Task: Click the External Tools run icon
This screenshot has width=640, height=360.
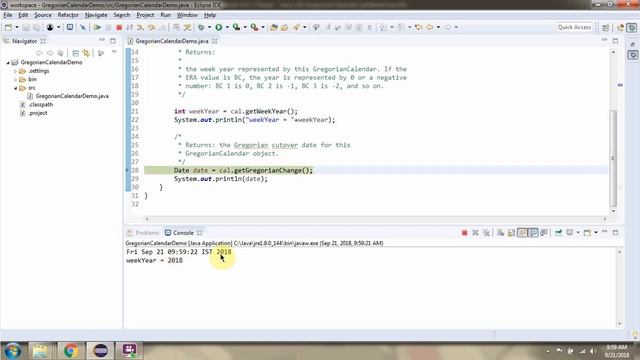Action: [x=254, y=27]
